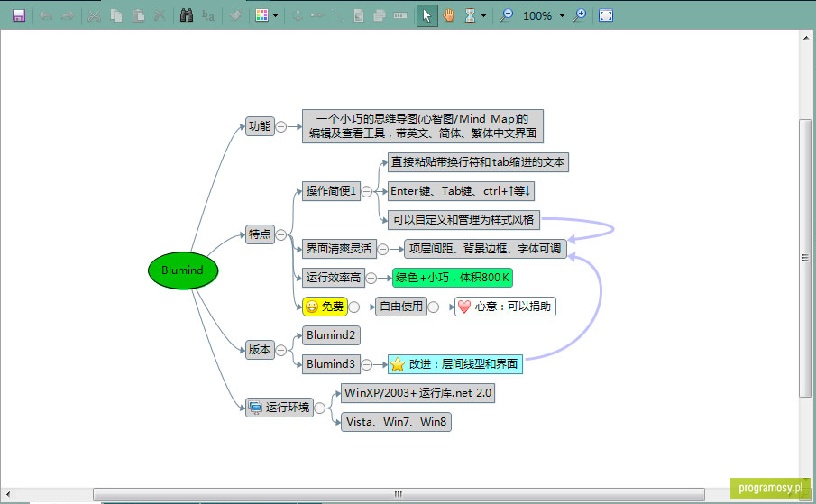Click the hourglass toolbar icon
This screenshot has width=816, height=504.
[x=470, y=15]
